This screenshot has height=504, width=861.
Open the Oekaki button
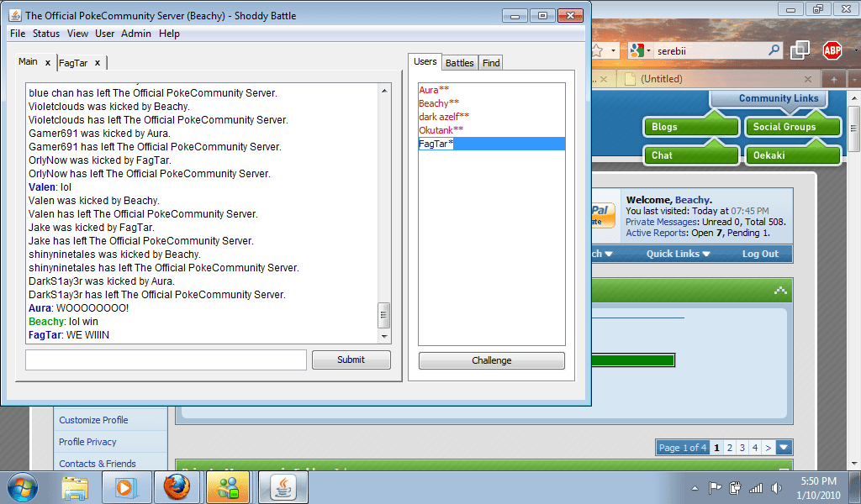click(x=793, y=155)
